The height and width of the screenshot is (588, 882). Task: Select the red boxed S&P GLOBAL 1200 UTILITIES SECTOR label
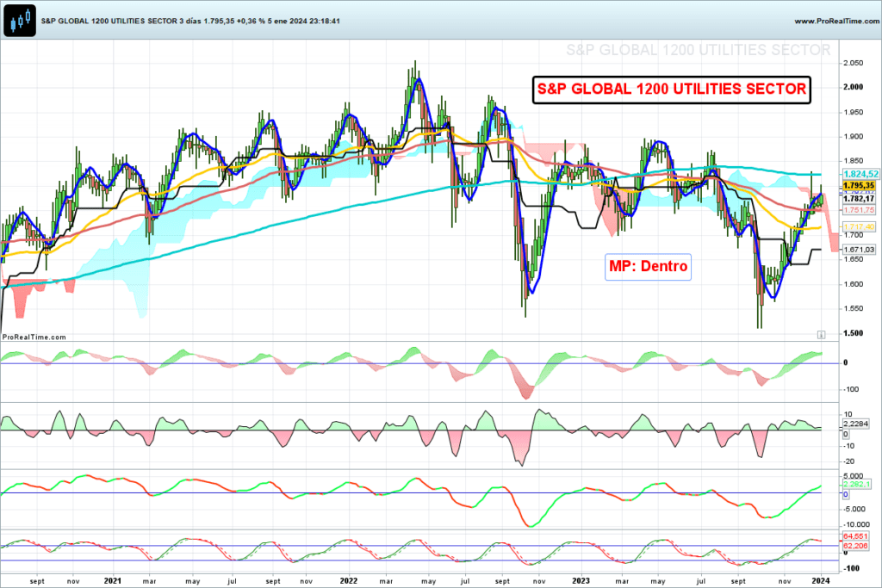pyautogui.click(x=672, y=90)
